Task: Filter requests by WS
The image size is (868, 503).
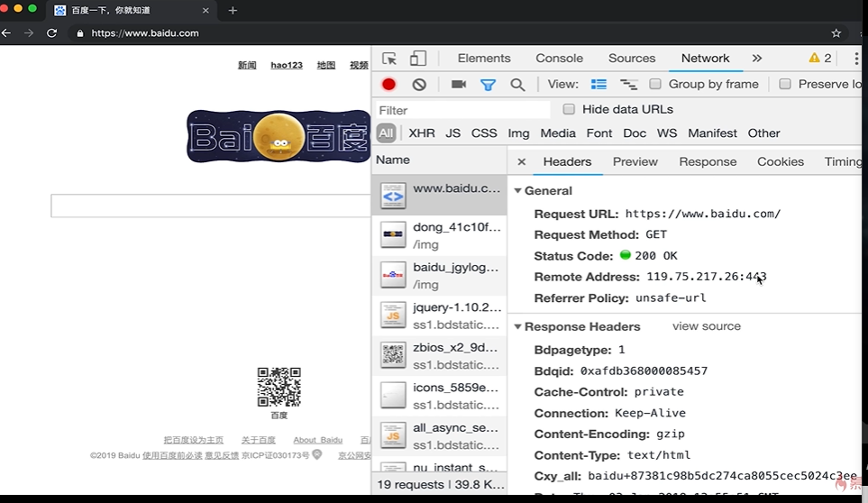Action: coord(666,133)
